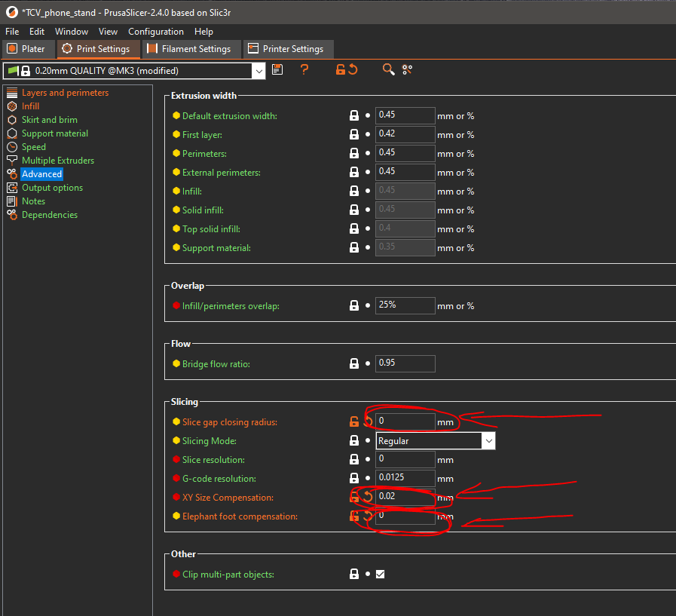Viewport: 676px width, 616px height.
Task: Click the Bridge flow ratio input field
Action: [405, 363]
